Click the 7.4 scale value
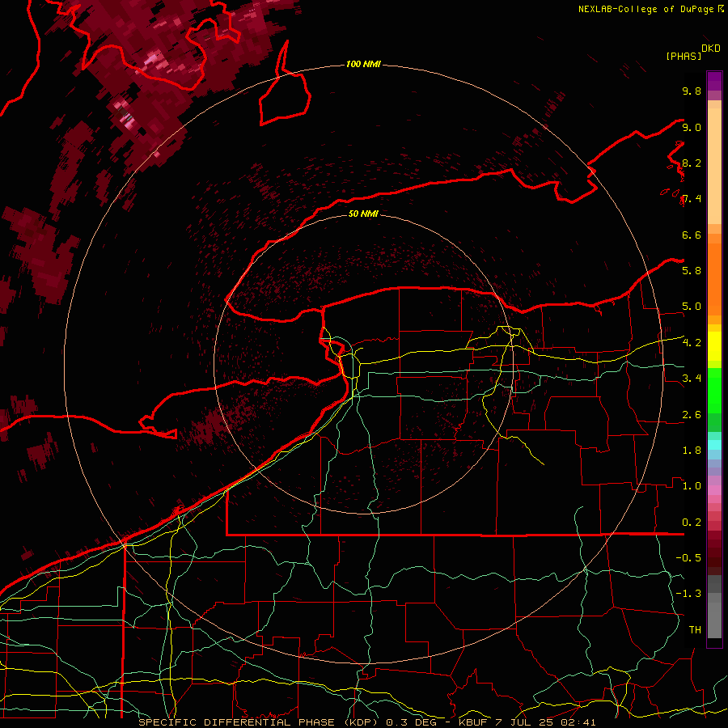The height and width of the screenshot is (728, 728). pos(692,199)
